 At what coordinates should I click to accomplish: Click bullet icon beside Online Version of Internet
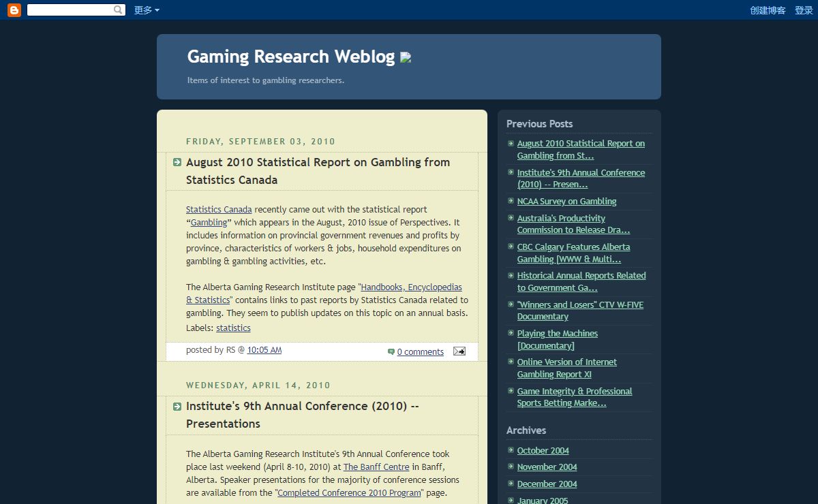[x=511, y=362]
